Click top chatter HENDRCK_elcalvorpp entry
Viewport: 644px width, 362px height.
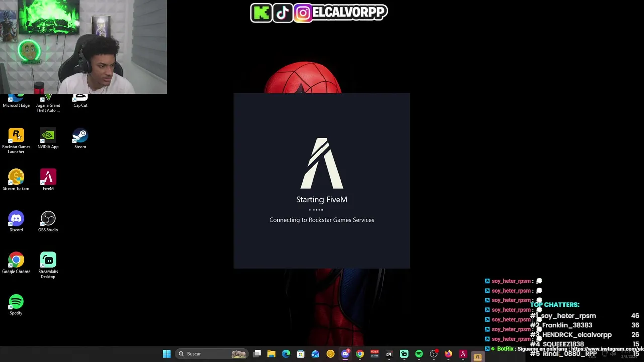coord(585,335)
